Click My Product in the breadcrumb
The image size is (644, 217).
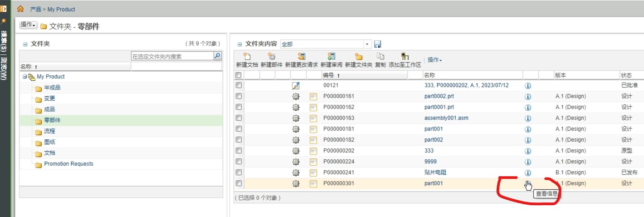[x=62, y=9]
